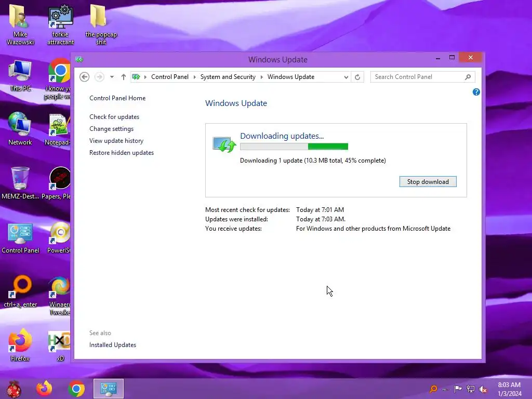The height and width of the screenshot is (399, 532).
Task: Open View update history
Action: [116, 140]
